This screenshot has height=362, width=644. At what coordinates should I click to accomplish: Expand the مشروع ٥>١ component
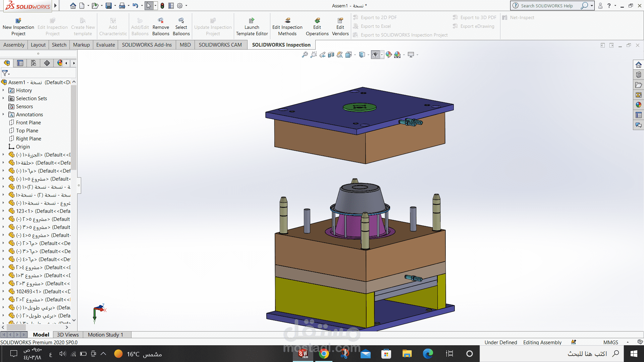[4, 179]
